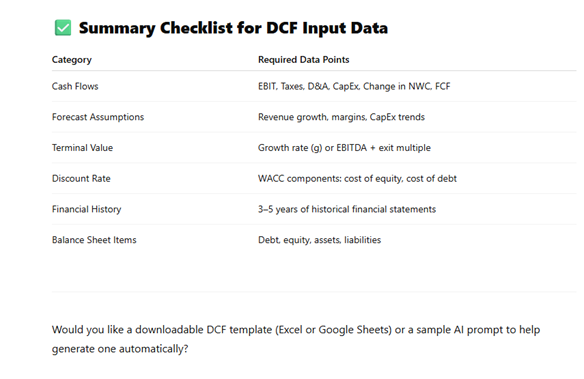The width and height of the screenshot is (584, 379).
Task: Click the WACC components cell text
Action: (357, 179)
